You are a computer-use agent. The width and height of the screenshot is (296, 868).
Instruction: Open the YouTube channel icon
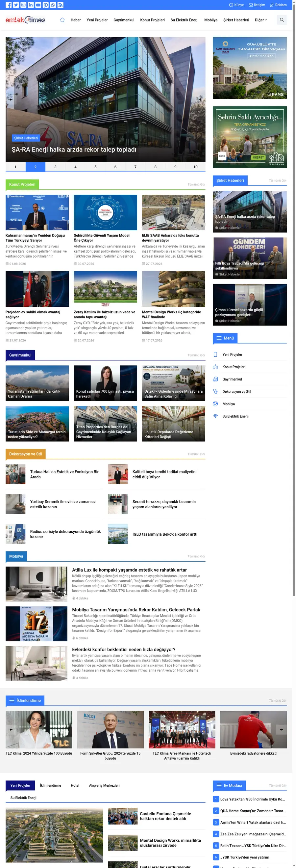[38, 5]
